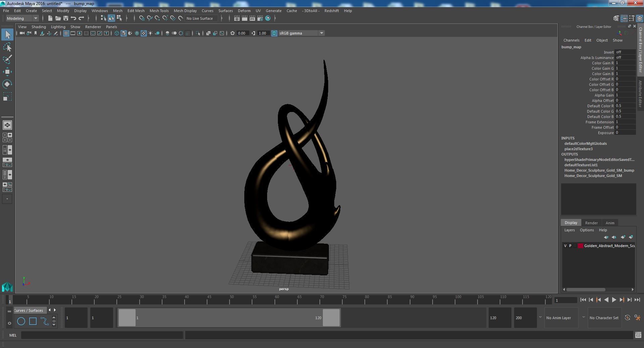The height and width of the screenshot is (348, 644).
Task: Open Modeling Toolkit icon in status line
Action: click(x=616, y=18)
